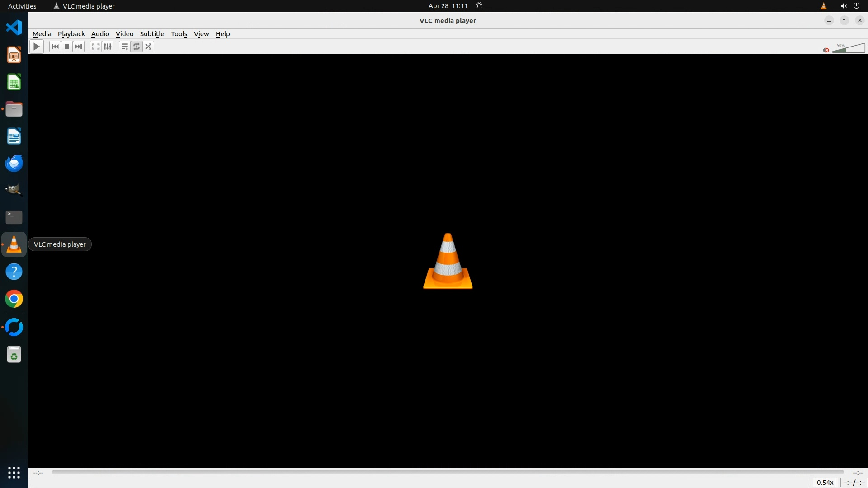
Task: Toggle loop repeat mode
Action: [137, 47]
